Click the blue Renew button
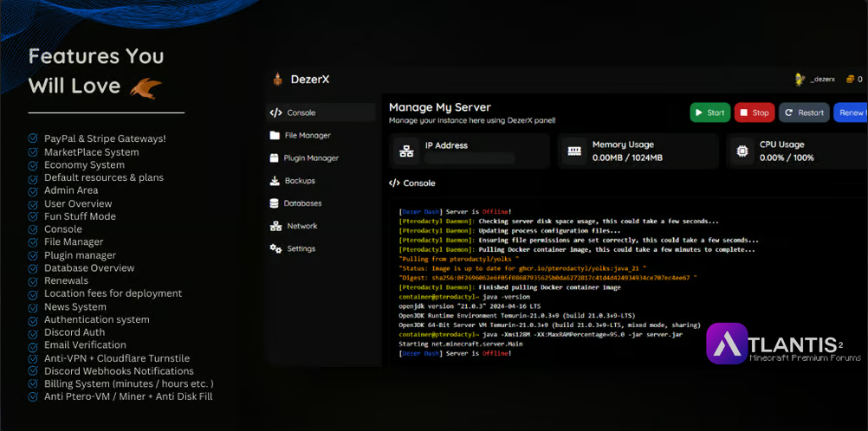The height and width of the screenshot is (431, 868). [851, 113]
